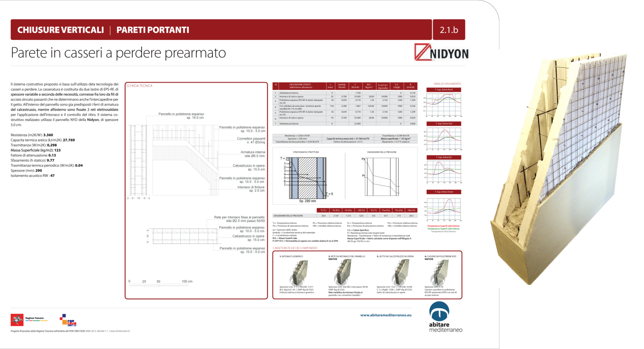Select the Rete da Intonaco del Pannello image
The width and height of the screenshot is (644, 349).
343,272
